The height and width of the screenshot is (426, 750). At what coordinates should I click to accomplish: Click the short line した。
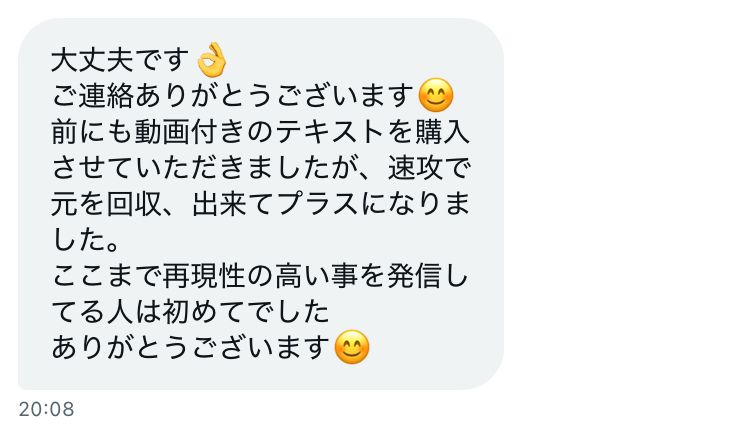tap(86, 240)
